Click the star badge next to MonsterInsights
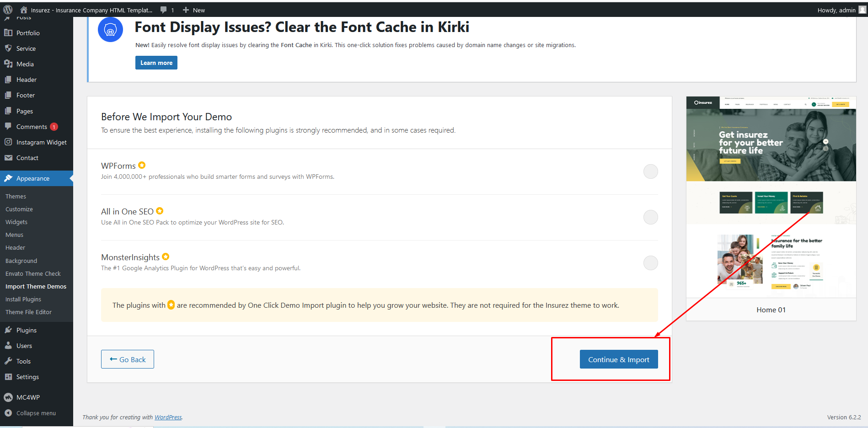The image size is (868, 428). [166, 257]
